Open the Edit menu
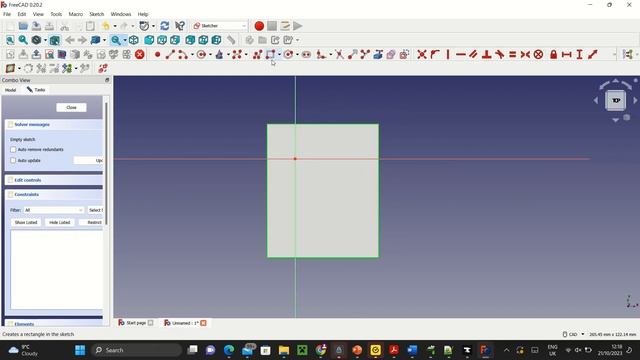 (22, 14)
